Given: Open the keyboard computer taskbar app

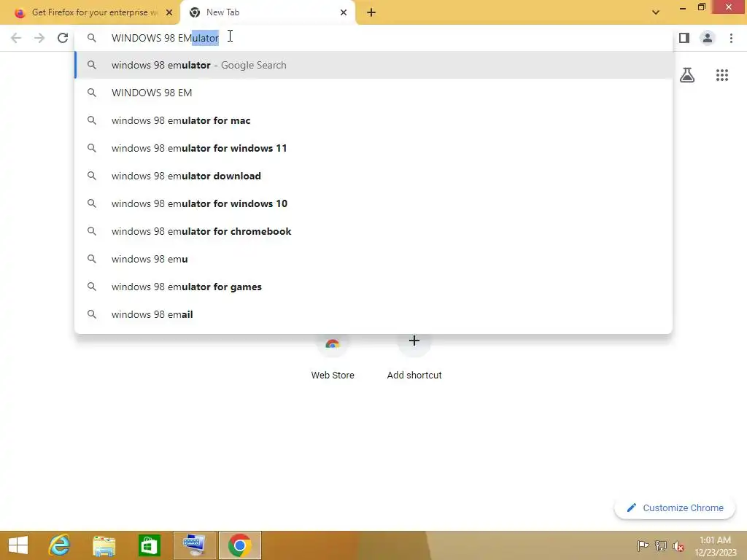Looking at the screenshot, I should click(195, 545).
